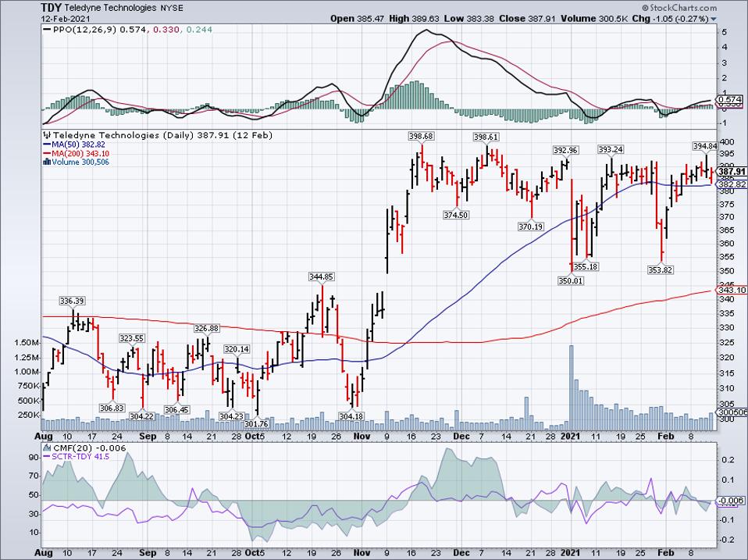Click the MA(50) 382.82 legend entry
Viewport: 748px width, 560px height.
pos(77,144)
